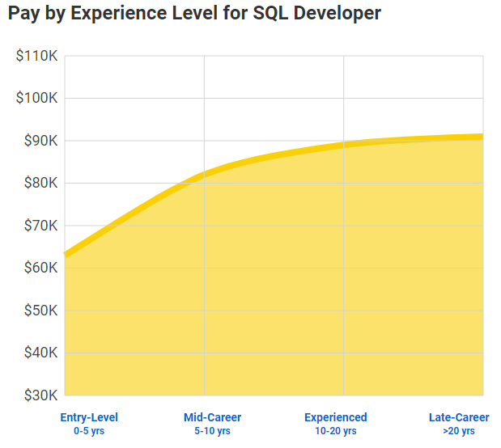
Task: Click the 0-5 yrs sublabel
Action: [x=89, y=431]
